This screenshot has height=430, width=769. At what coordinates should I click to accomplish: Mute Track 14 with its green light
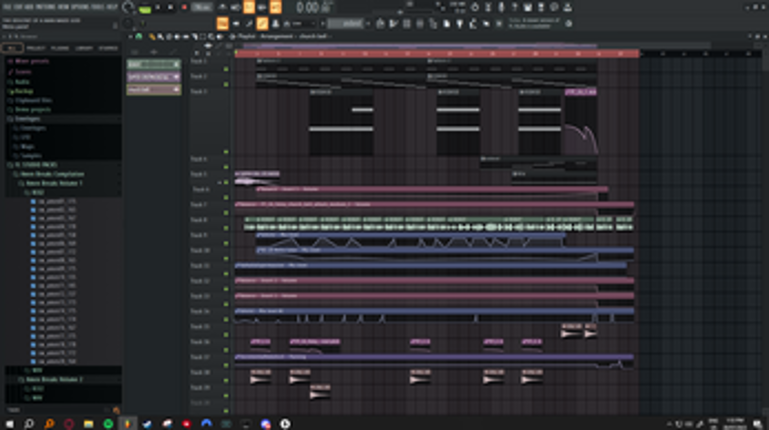226,319
